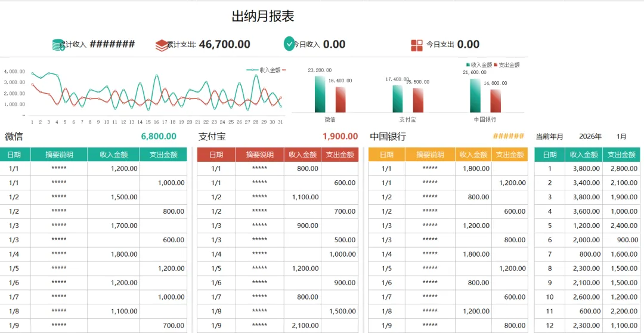Click the 微信 section heading above the green table
This screenshot has height=333, width=644.
[14, 137]
